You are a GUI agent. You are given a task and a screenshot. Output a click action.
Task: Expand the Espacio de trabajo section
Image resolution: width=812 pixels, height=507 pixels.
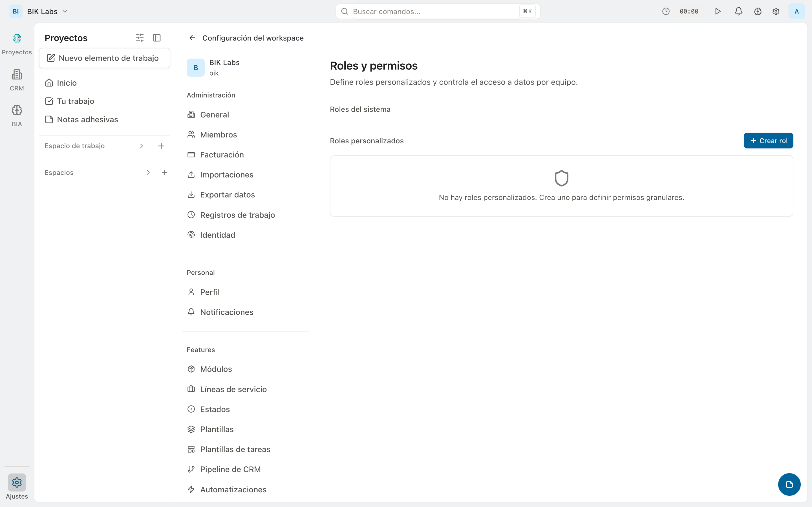(141, 146)
